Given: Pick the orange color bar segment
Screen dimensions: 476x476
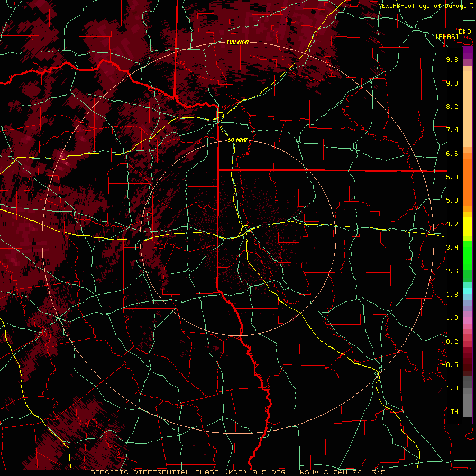Looking at the screenshot, I should [467, 182].
